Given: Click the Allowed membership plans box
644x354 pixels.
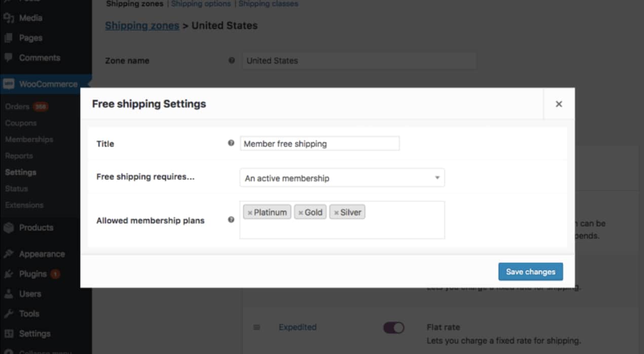Looking at the screenshot, I should point(342,220).
